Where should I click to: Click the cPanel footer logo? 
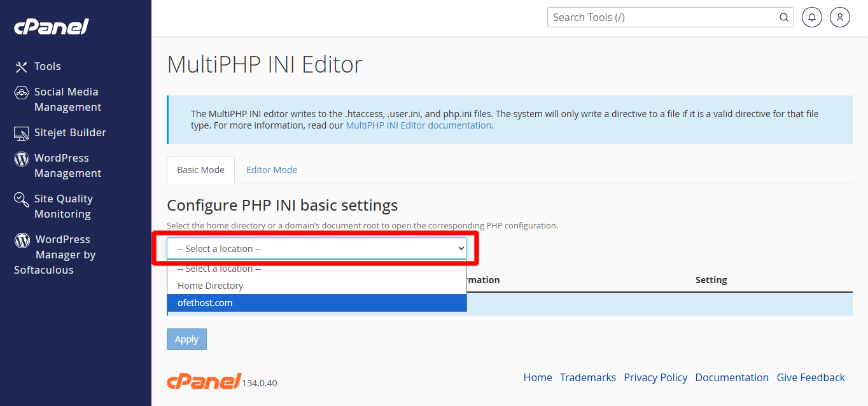(x=204, y=381)
